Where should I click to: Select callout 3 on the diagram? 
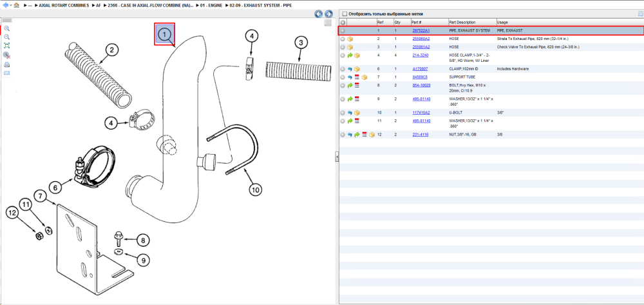click(301, 43)
